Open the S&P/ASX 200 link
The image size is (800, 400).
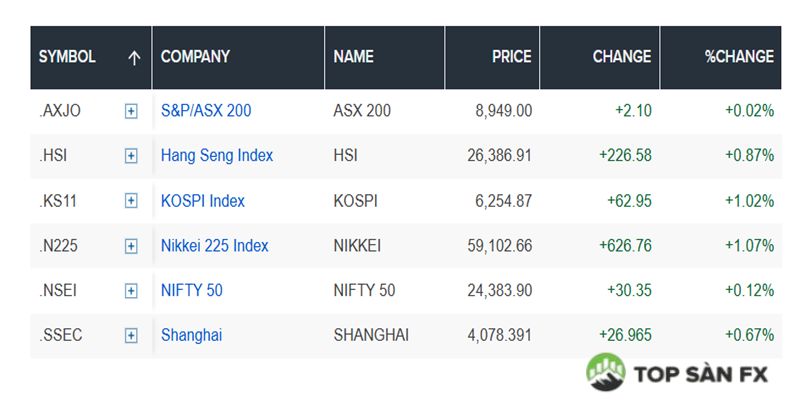click(x=206, y=111)
